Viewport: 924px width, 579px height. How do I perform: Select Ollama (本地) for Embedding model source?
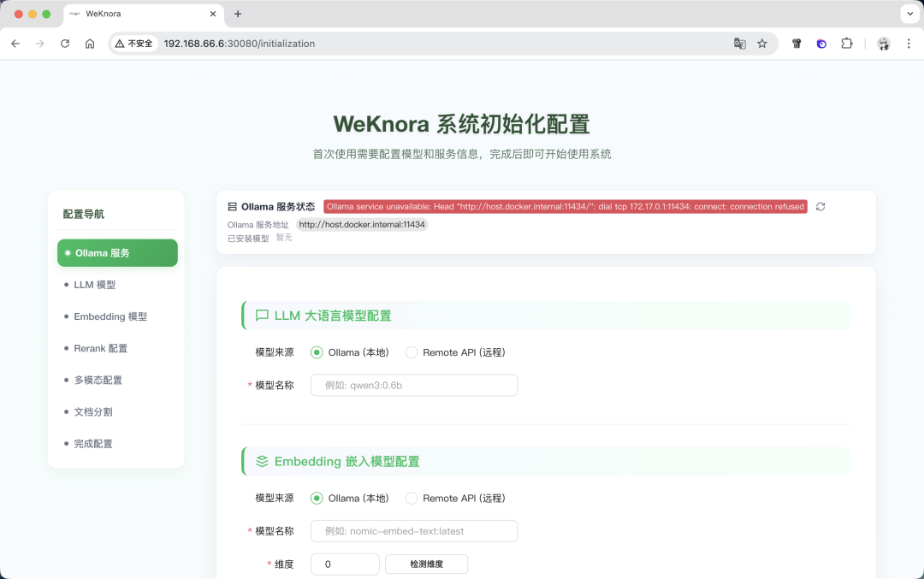(x=350, y=499)
